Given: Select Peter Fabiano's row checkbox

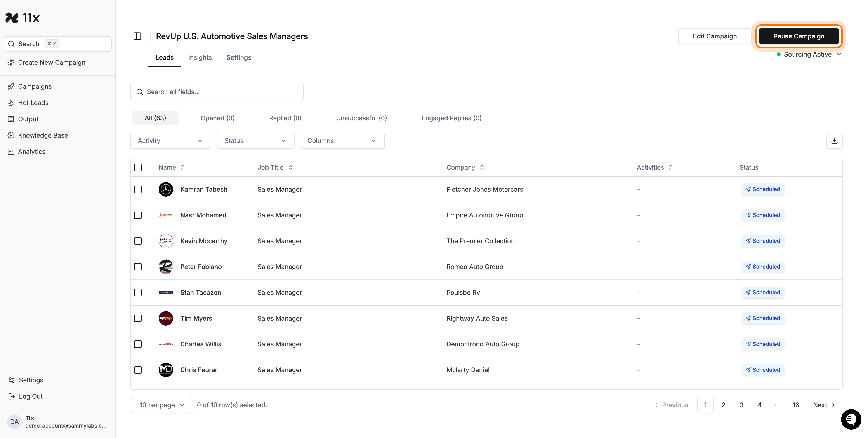Looking at the screenshot, I should (x=138, y=267).
